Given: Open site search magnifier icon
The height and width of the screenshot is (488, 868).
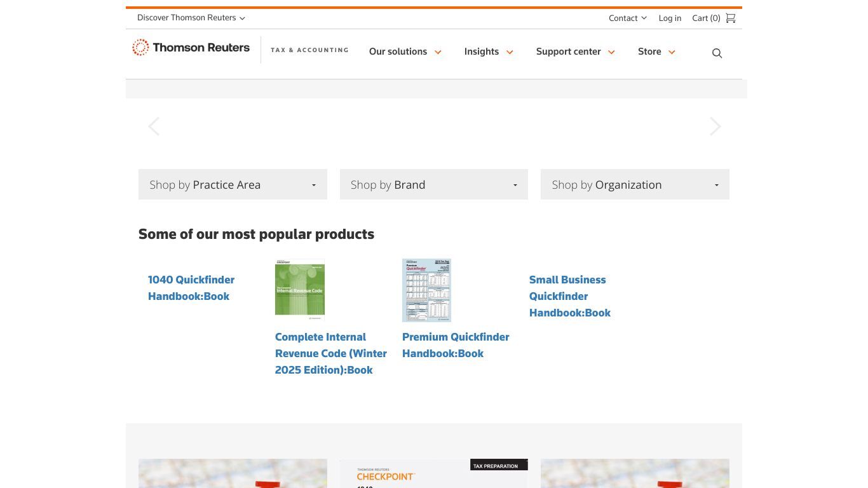Looking at the screenshot, I should coord(717,53).
